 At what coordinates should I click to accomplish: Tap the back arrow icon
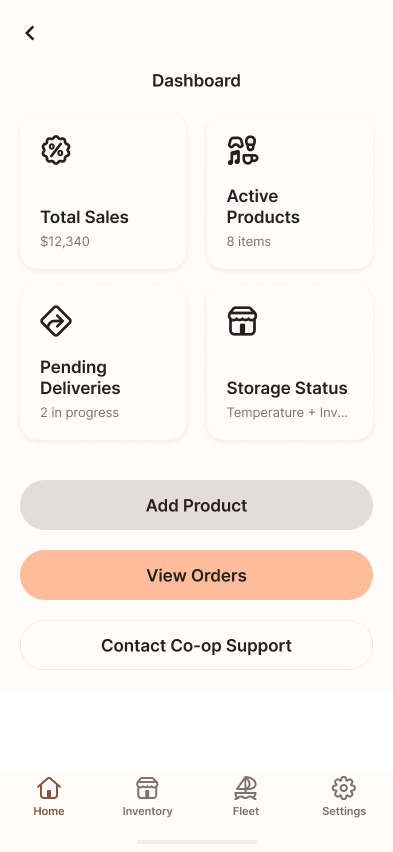click(x=30, y=33)
